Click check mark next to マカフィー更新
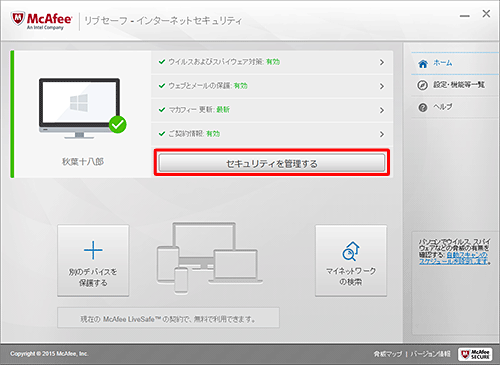The width and height of the screenshot is (500, 365). (x=162, y=110)
